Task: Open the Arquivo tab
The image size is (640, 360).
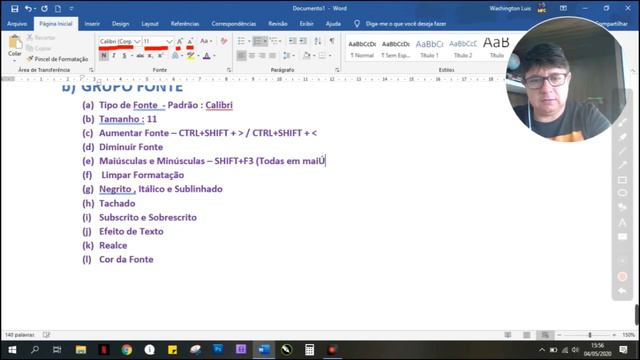Action: [x=17, y=24]
